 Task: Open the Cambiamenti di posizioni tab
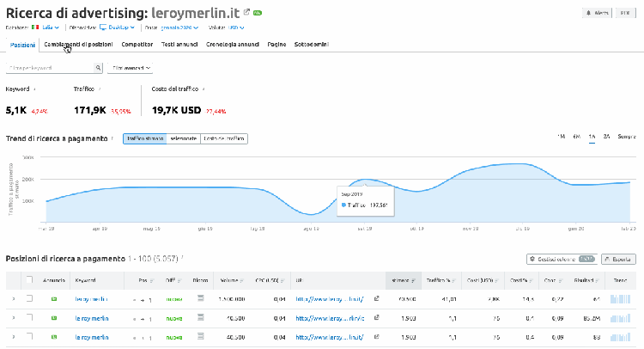pyautogui.click(x=78, y=45)
